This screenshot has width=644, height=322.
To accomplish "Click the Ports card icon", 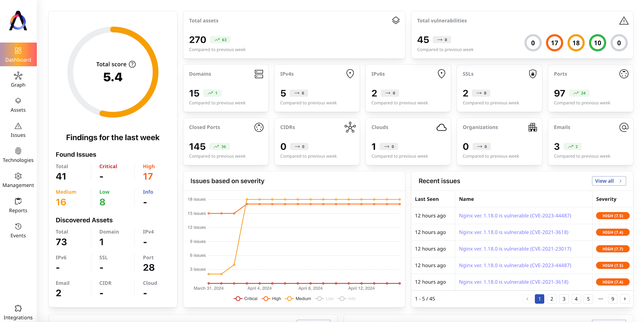I will pos(624,74).
